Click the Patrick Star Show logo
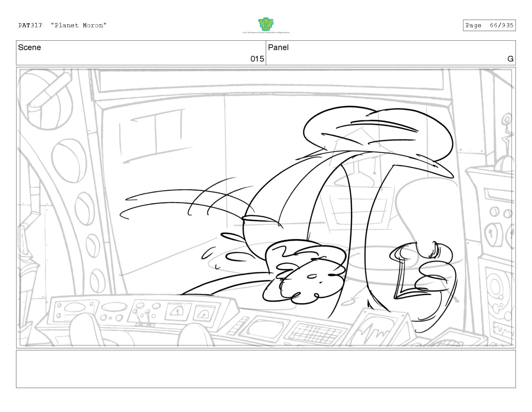This screenshot has width=532, height=412. pos(266,24)
